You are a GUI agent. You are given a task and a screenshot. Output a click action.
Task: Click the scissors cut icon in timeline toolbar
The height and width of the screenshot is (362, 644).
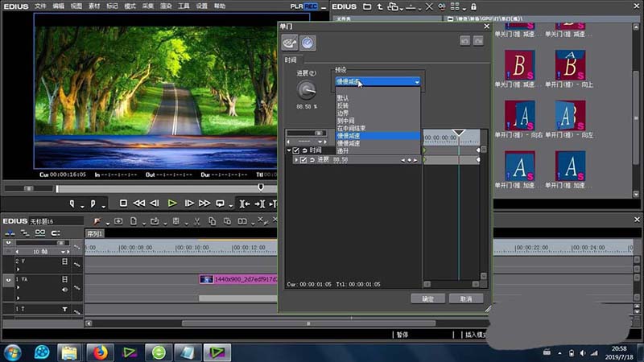196,221
